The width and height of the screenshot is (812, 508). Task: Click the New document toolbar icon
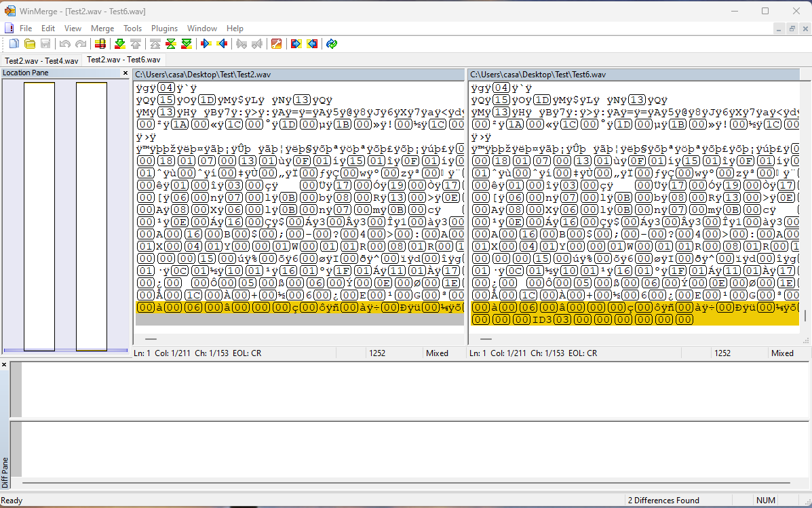[14, 44]
